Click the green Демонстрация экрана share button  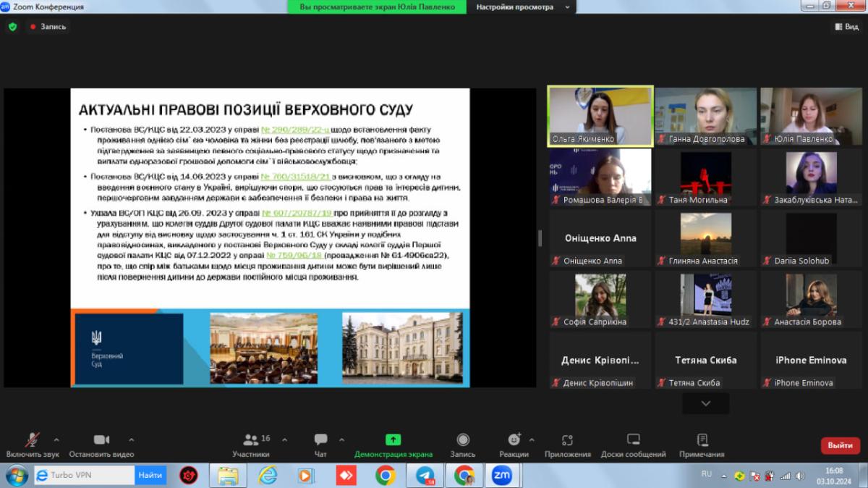pos(393,439)
